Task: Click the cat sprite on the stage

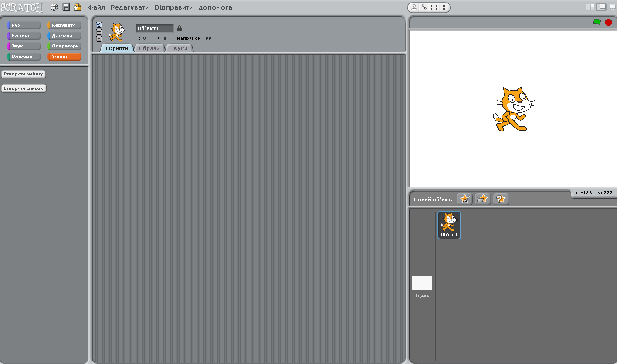Action: point(513,109)
